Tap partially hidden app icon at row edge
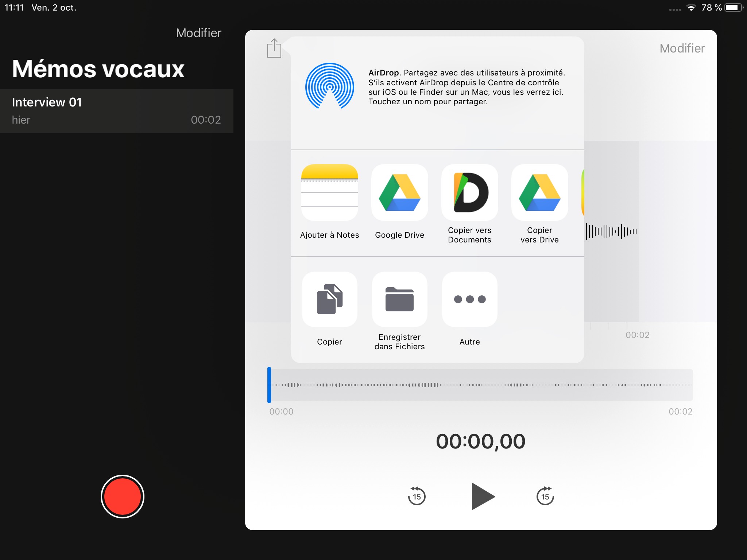Image resolution: width=747 pixels, height=560 pixels. (x=582, y=192)
